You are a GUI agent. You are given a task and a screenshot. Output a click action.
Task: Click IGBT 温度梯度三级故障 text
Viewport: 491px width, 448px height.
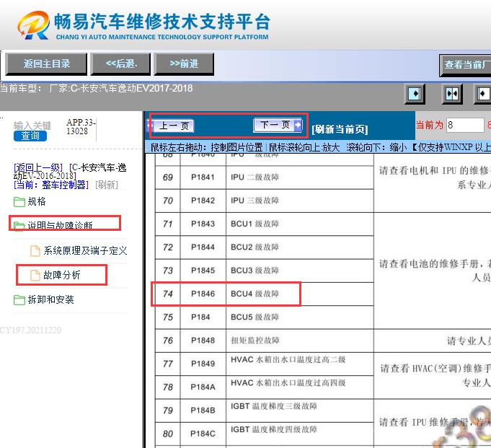[x=274, y=406]
